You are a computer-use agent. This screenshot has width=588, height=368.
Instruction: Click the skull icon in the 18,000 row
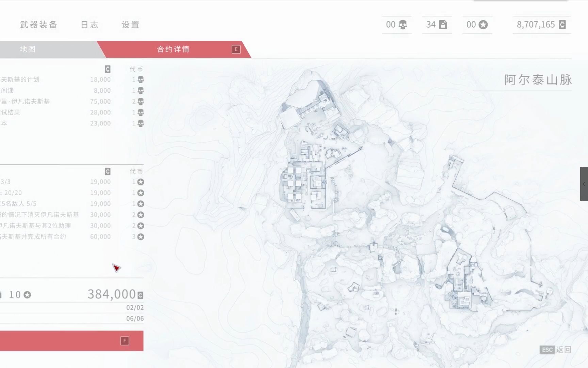tap(141, 80)
